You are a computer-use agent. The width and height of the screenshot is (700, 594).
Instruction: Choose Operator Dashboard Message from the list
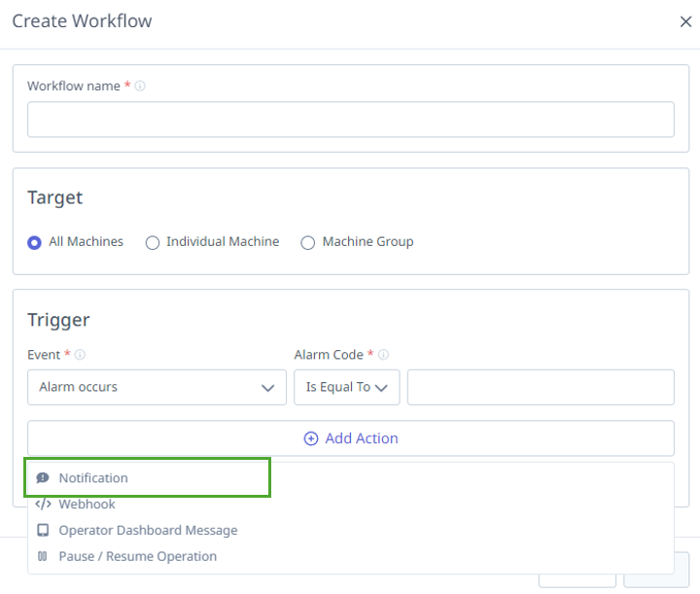pyautogui.click(x=148, y=531)
